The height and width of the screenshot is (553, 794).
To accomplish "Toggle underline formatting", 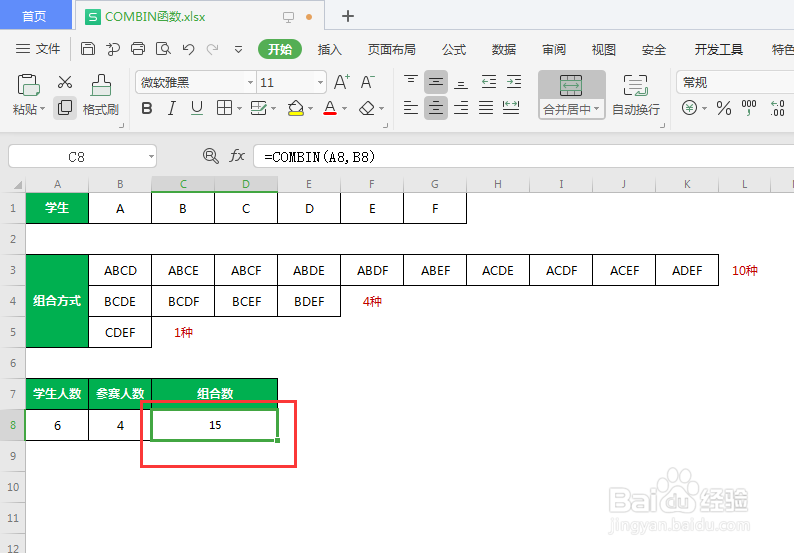I will point(197,108).
